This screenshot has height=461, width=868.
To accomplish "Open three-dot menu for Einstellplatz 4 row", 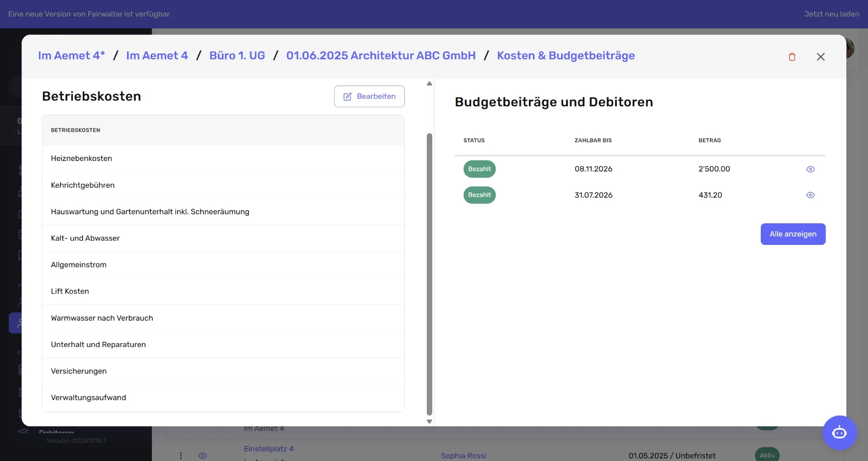I will point(181,455).
